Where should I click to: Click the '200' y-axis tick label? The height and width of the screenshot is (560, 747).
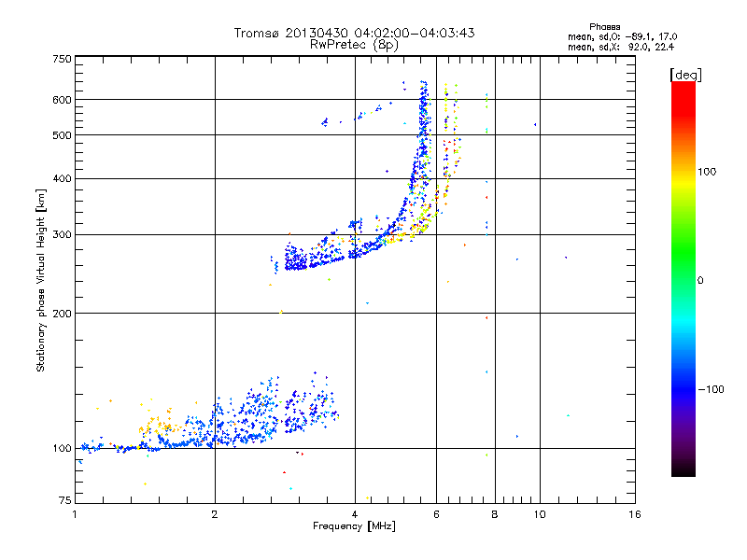coord(62,314)
